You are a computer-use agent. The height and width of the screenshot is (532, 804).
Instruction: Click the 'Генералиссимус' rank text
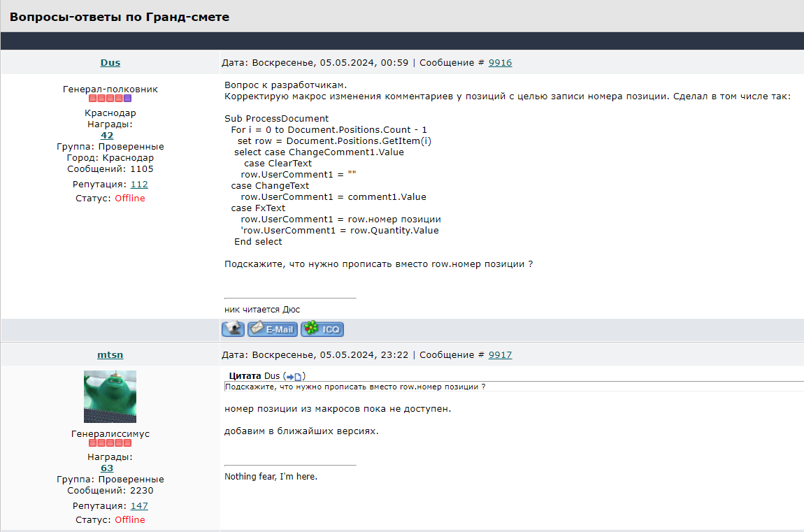point(110,433)
